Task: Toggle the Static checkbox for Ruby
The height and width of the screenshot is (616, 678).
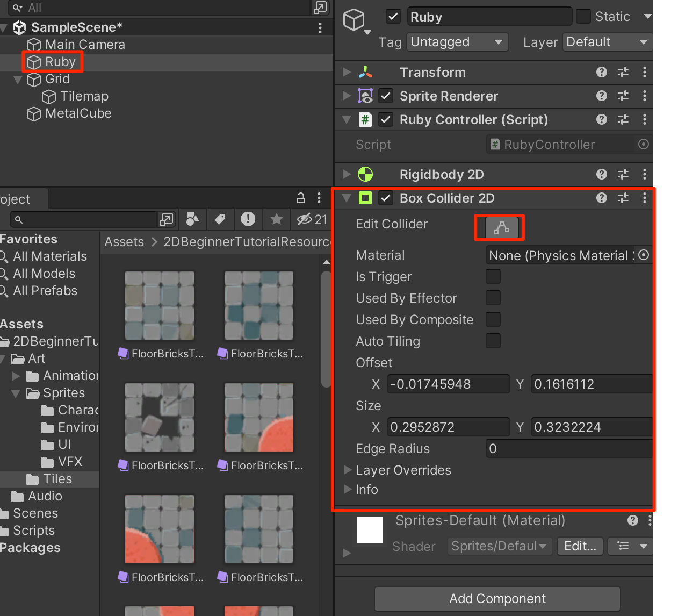Action: coord(583,17)
